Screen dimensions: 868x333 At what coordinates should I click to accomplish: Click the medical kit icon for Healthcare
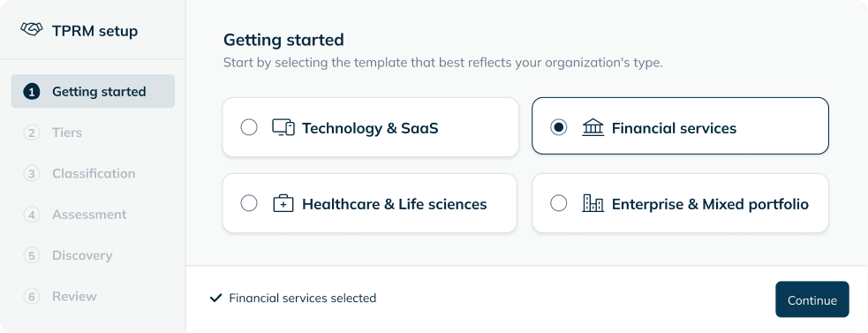[283, 204]
